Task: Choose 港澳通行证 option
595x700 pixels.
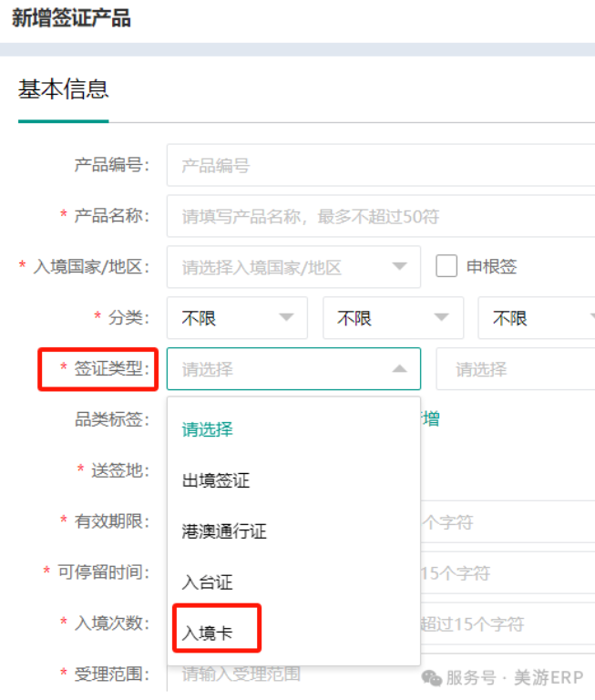Action: pyautogui.click(x=224, y=531)
